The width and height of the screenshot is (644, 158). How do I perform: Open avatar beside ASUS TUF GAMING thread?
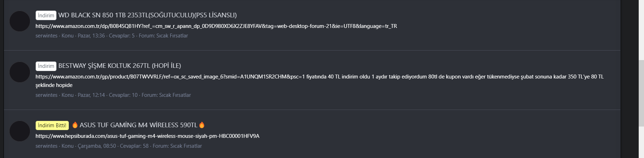click(x=19, y=131)
